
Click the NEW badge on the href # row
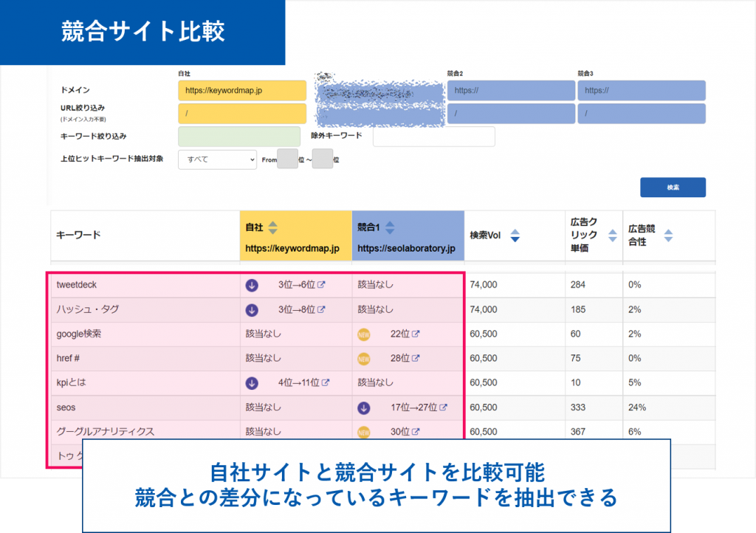365,358
